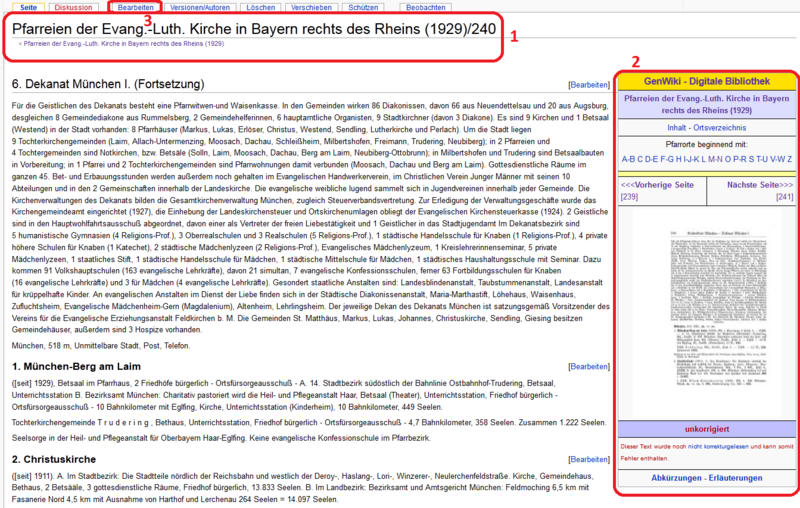Select the Löschen tab
Viewport: 800px width, 508px height.
pos(260,7)
